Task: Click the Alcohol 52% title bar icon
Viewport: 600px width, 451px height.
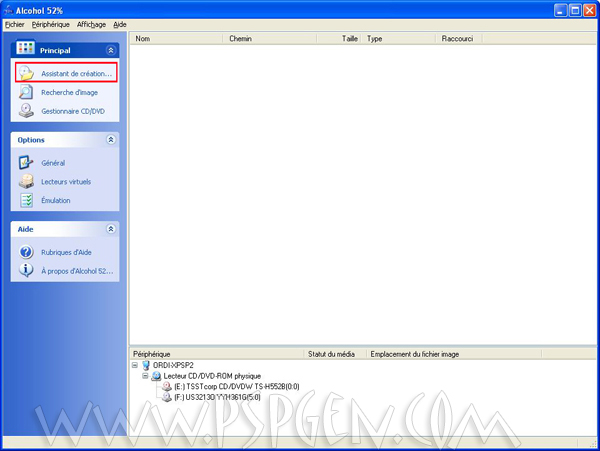Action: pyautogui.click(x=8, y=10)
